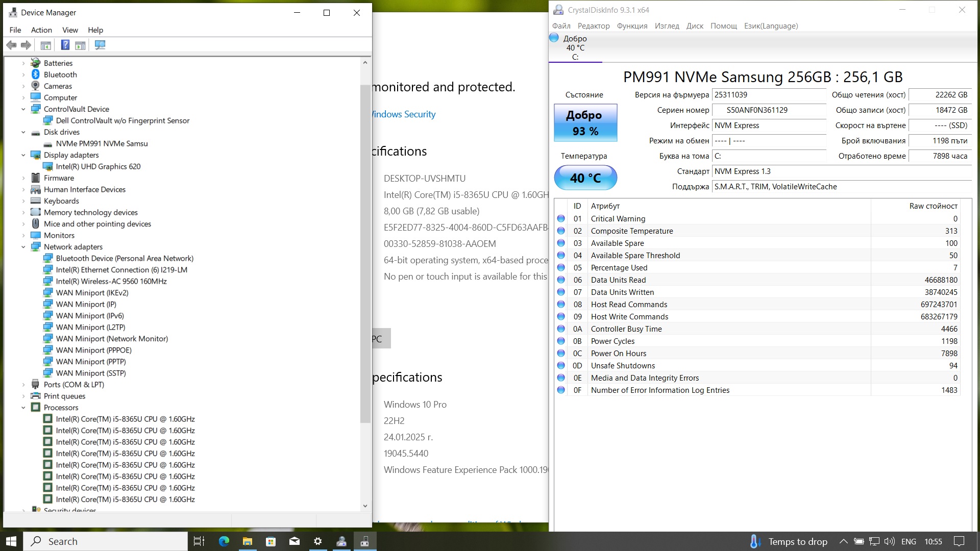Select the Firmware category icon
This screenshot has width=980, height=551.
pos(35,178)
